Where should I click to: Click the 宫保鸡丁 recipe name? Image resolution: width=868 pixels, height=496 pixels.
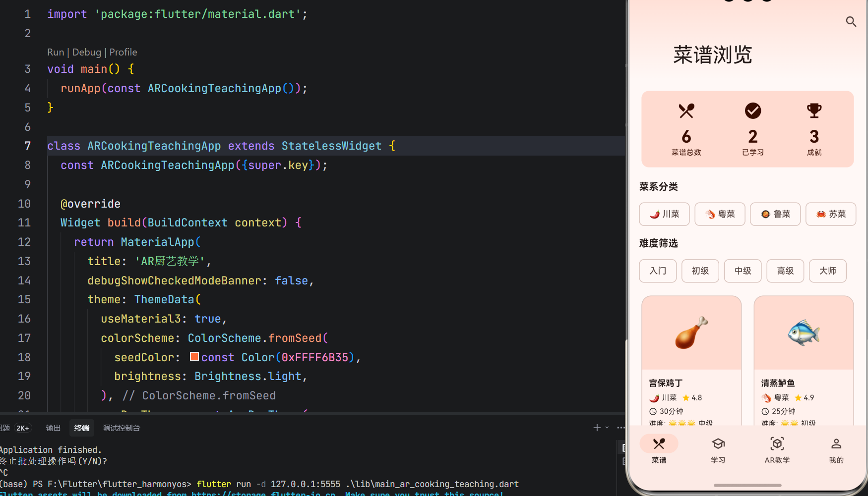tap(666, 383)
